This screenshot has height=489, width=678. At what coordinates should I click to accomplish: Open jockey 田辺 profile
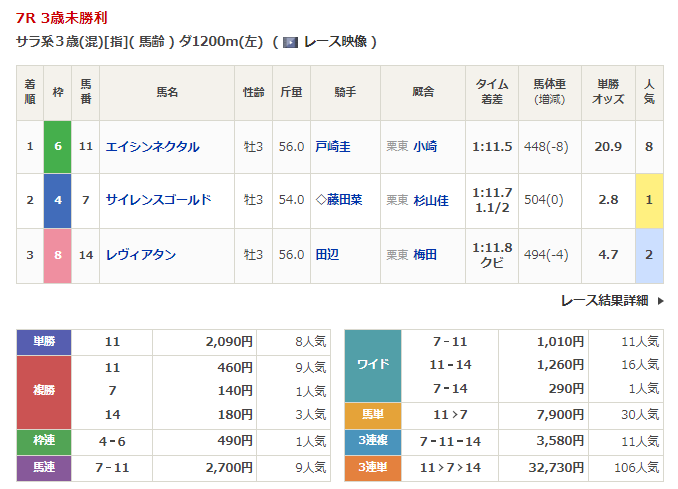click(x=326, y=255)
